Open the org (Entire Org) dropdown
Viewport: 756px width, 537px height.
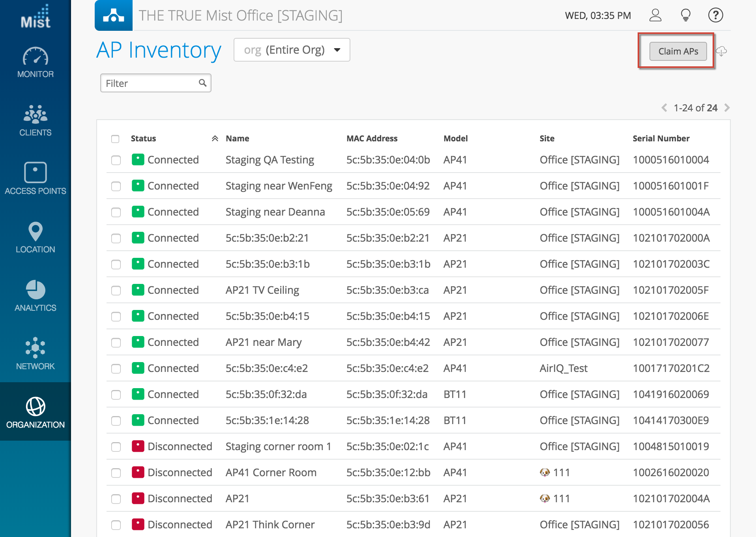pos(292,50)
